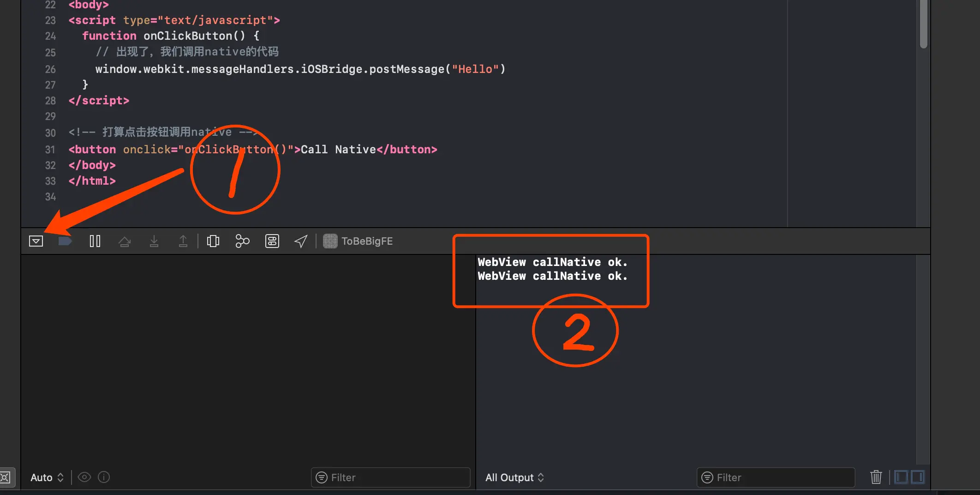
Task: Click the code line containing window.webkit.messageHandlers
Action: click(x=300, y=69)
